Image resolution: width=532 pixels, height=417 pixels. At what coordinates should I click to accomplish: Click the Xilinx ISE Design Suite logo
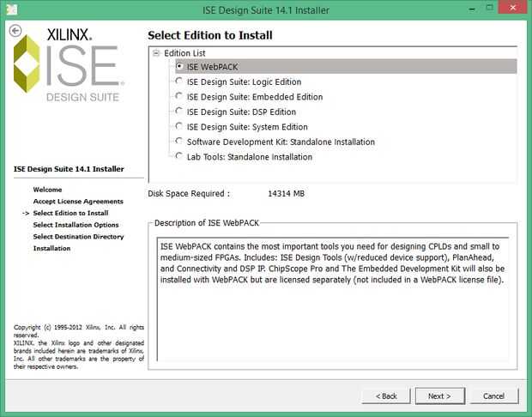pos(70,64)
